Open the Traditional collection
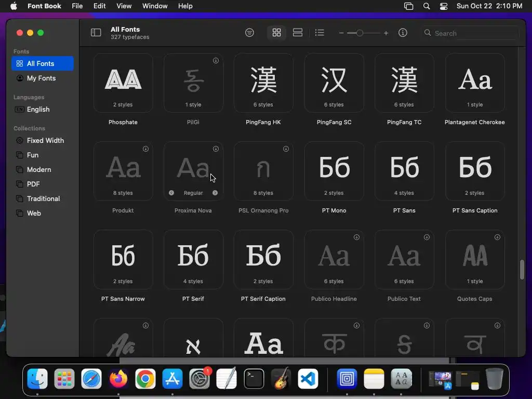The height and width of the screenshot is (399, 532). [43, 199]
